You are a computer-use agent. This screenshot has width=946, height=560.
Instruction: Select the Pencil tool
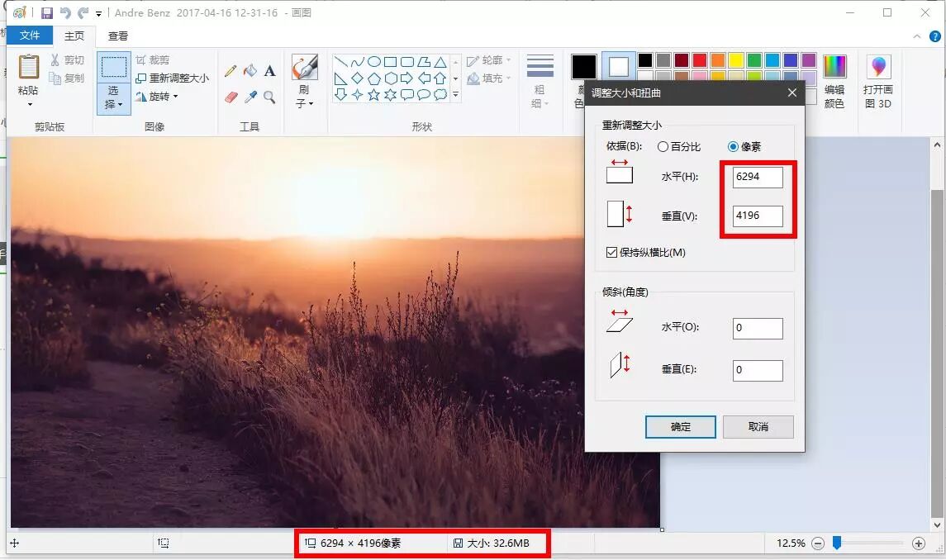[233, 71]
